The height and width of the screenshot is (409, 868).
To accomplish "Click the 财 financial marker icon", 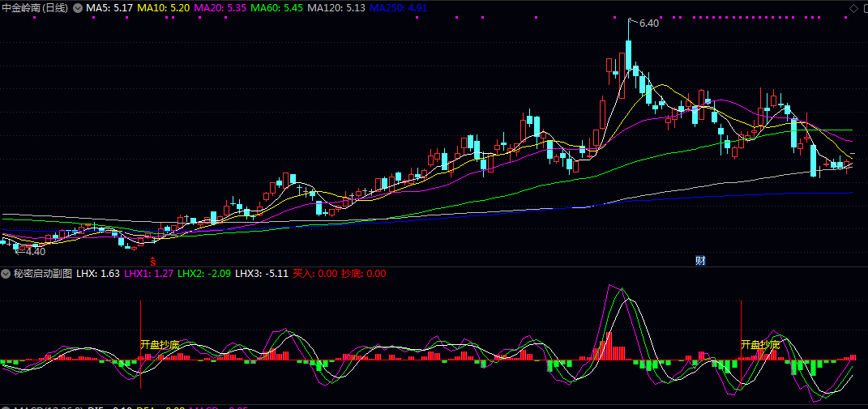I will (700, 261).
